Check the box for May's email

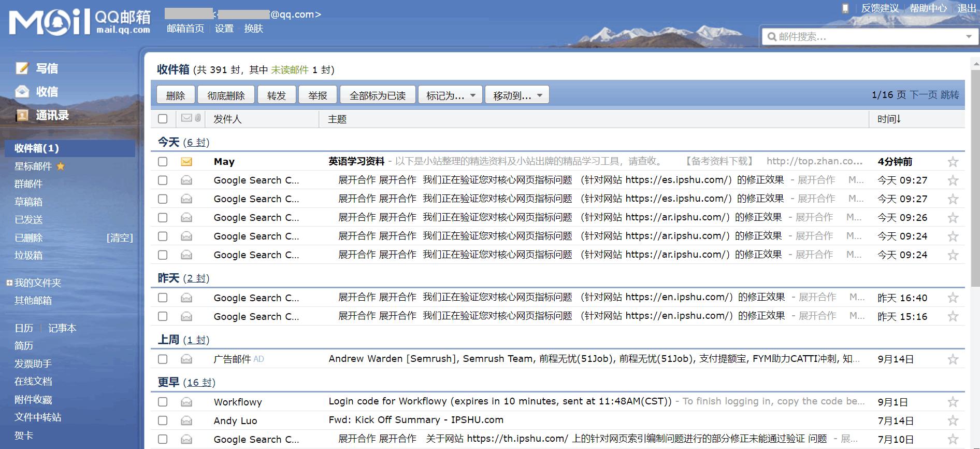163,162
